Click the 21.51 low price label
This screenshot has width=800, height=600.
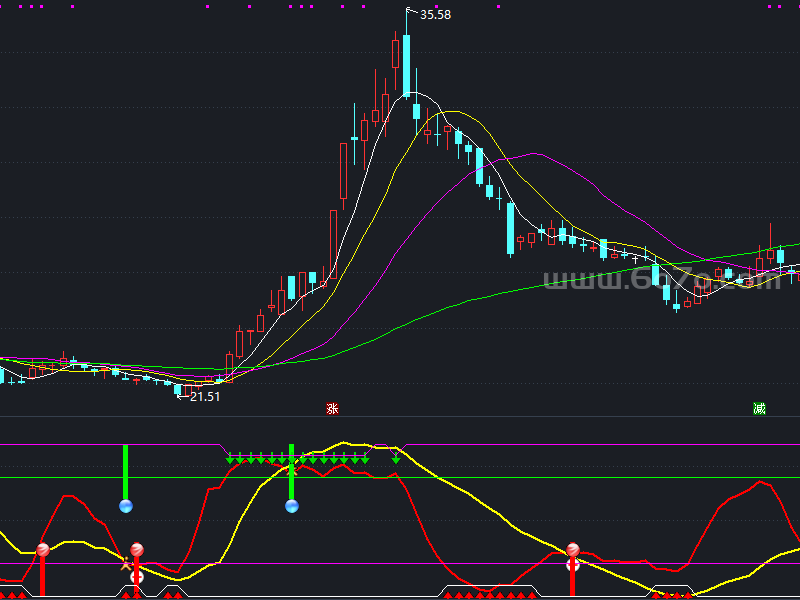205,397
